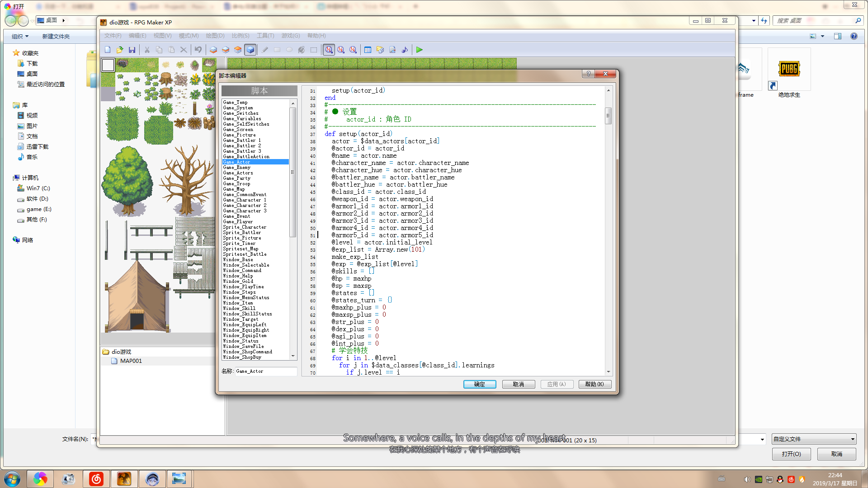Image resolution: width=868 pixels, height=488 pixels.
Task: Set the 1:2 zoom scale icon
Action: (341, 50)
